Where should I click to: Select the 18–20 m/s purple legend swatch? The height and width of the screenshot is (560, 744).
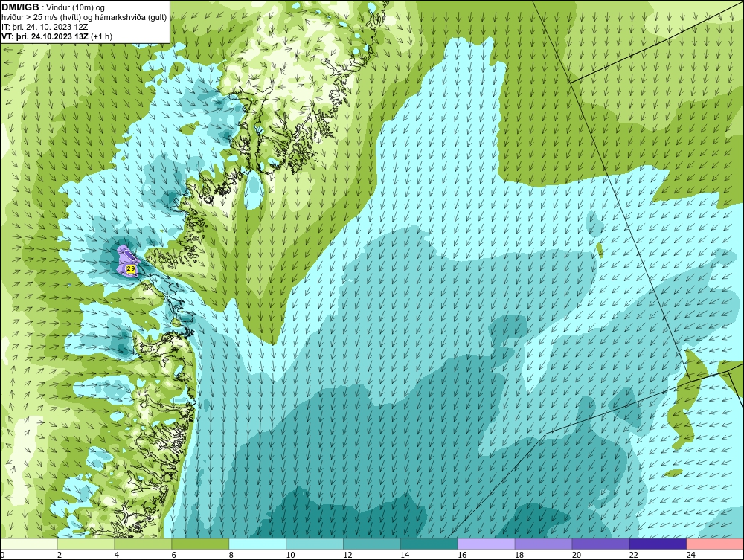click(543, 544)
